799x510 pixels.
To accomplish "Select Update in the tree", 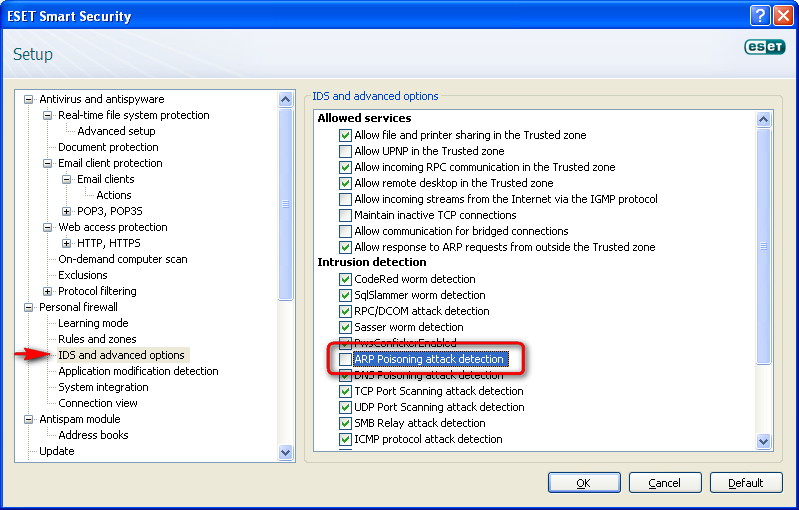I will pos(57,451).
